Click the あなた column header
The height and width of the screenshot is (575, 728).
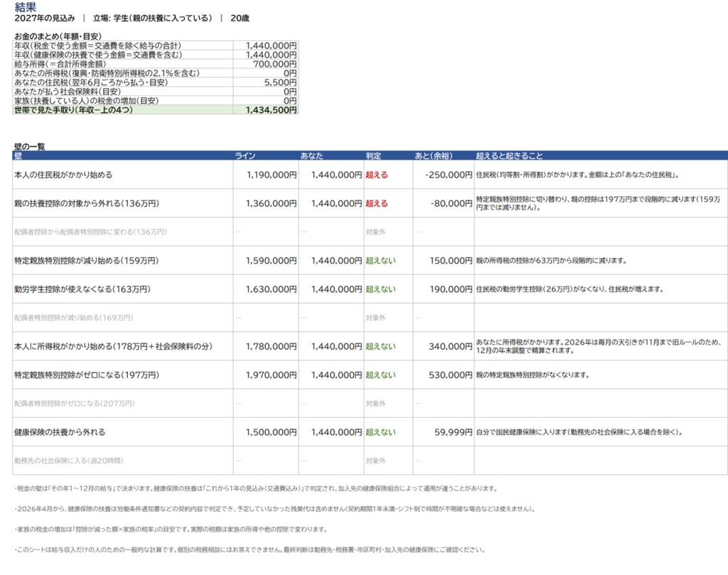[311, 156]
